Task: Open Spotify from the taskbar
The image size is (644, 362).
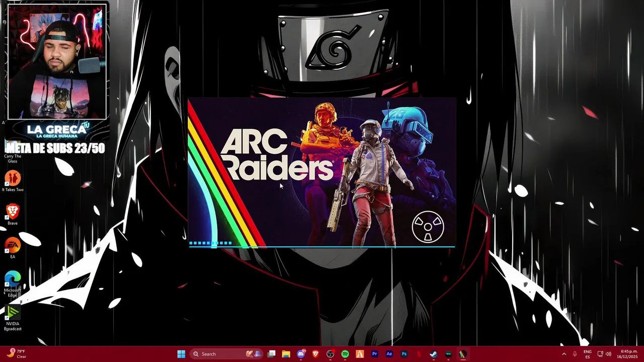Action: [345, 354]
